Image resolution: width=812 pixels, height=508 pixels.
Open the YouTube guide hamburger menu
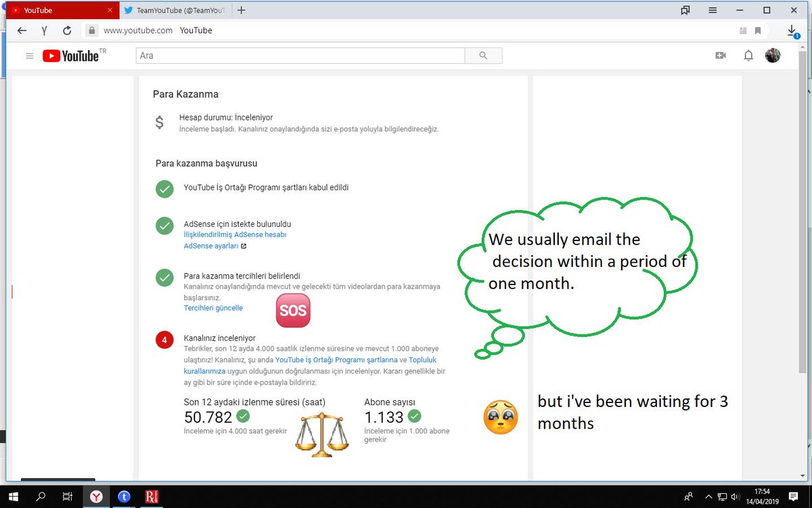[x=29, y=56]
